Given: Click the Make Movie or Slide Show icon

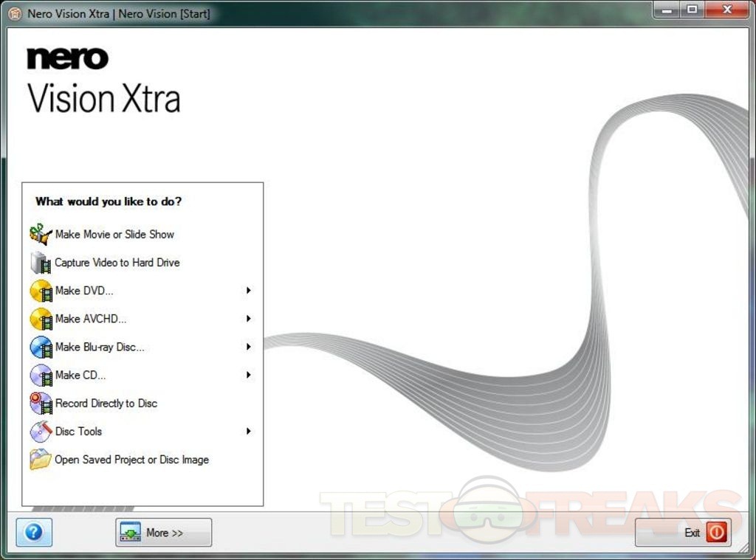Looking at the screenshot, I should pyautogui.click(x=41, y=235).
